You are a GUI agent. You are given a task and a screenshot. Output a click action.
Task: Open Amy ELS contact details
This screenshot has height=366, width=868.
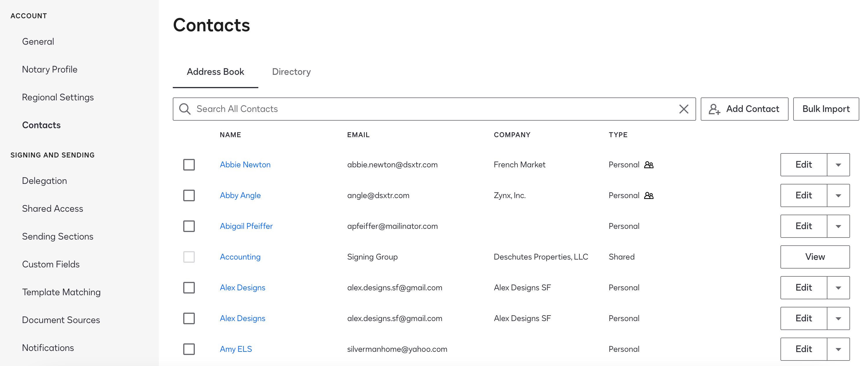[236, 349]
